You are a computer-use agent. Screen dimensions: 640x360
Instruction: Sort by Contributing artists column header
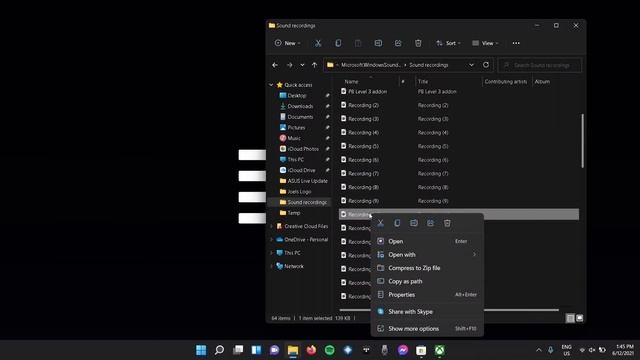coord(506,82)
